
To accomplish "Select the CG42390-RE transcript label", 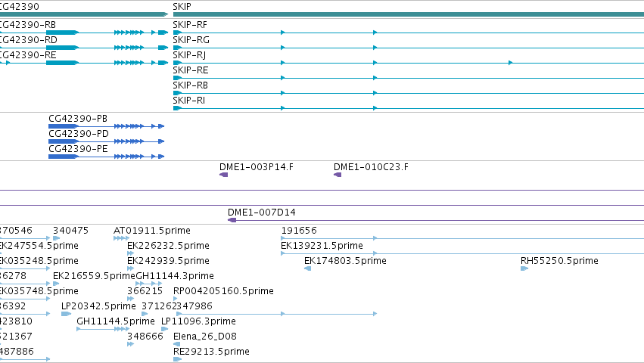I will click(28, 55).
